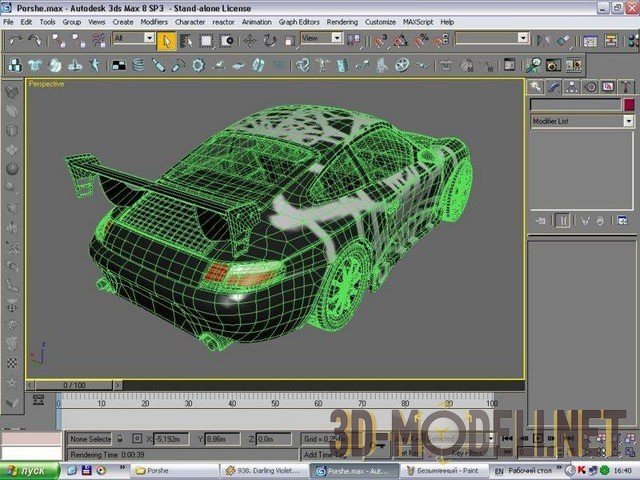Select the Select Object arrow tool
The height and width of the screenshot is (480, 640).
pos(167,40)
